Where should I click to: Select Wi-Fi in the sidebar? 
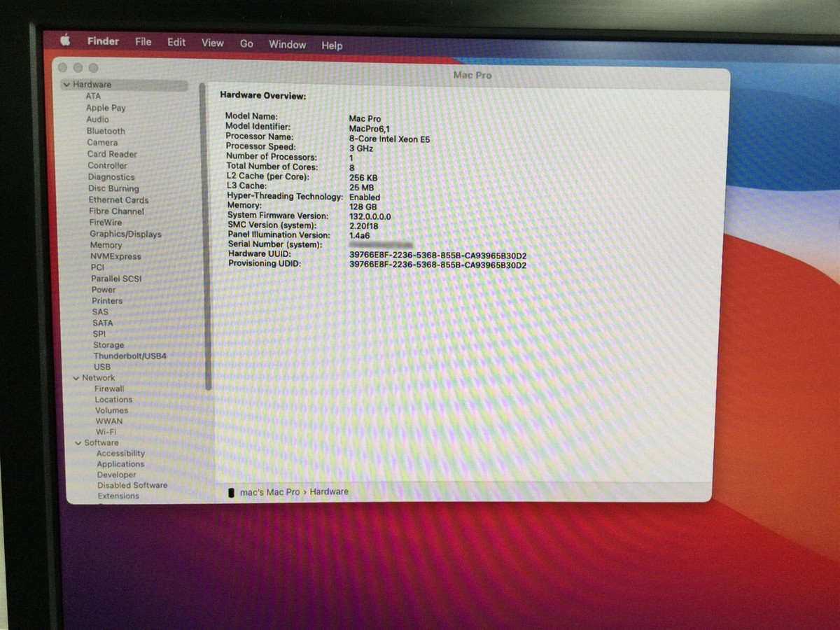[x=106, y=432]
